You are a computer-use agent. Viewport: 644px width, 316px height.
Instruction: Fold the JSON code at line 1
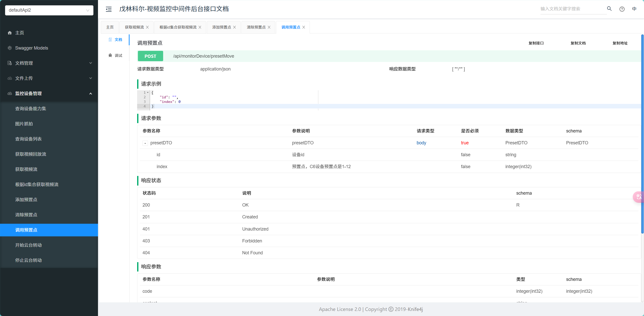tap(148, 93)
